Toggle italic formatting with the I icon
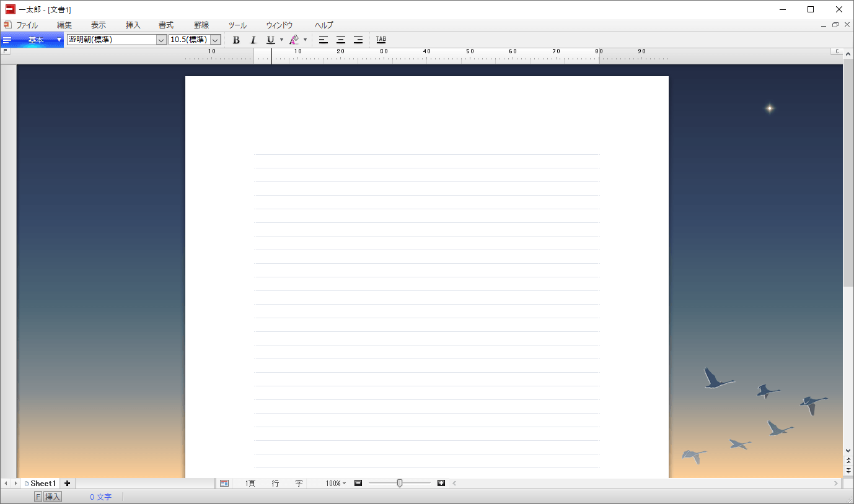Viewport: 854px width, 504px height. tap(253, 40)
